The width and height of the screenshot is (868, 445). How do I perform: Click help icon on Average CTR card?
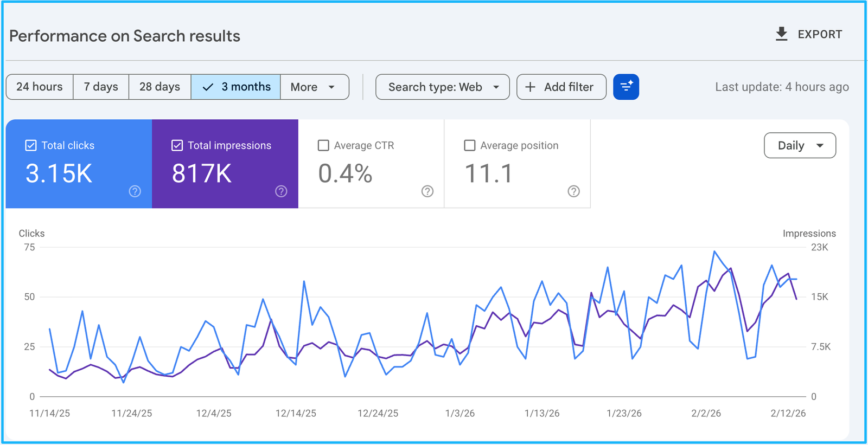[x=427, y=191]
